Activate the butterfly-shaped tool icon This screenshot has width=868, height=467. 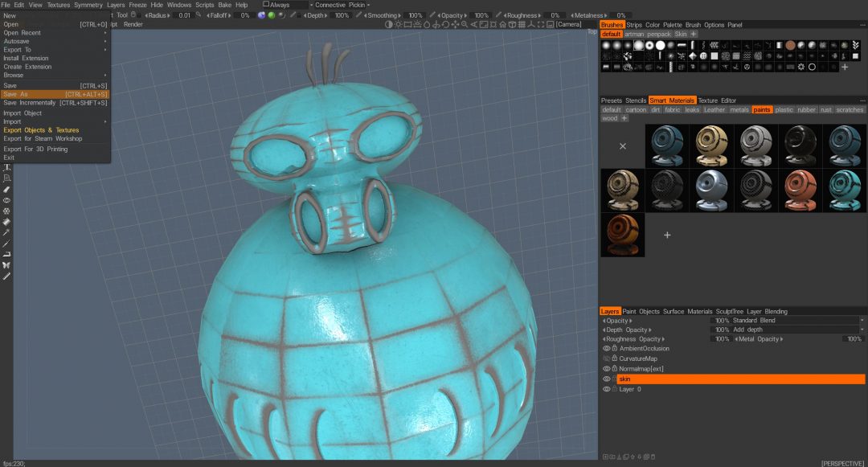(6, 265)
